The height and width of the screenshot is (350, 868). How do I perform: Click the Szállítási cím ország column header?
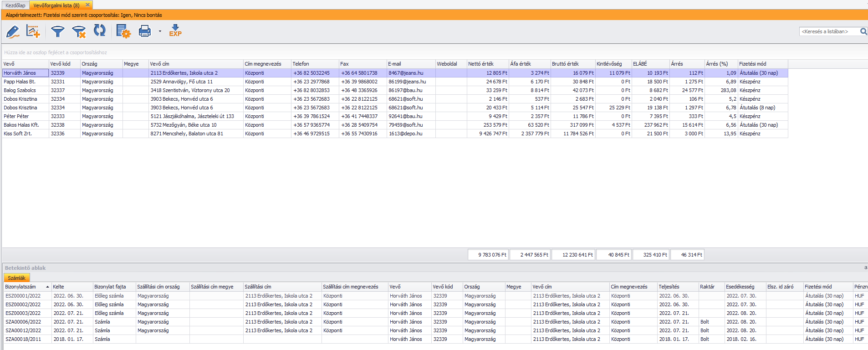tap(163, 287)
